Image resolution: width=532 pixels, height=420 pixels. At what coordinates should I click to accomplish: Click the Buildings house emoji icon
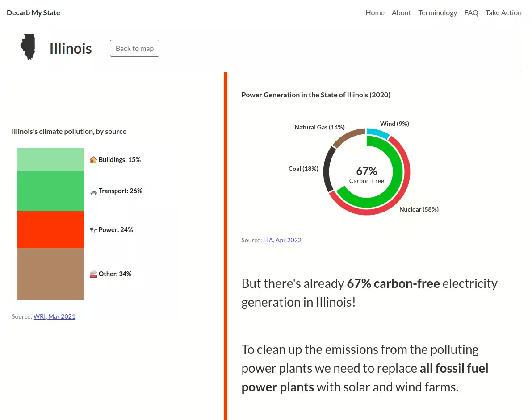coord(93,160)
